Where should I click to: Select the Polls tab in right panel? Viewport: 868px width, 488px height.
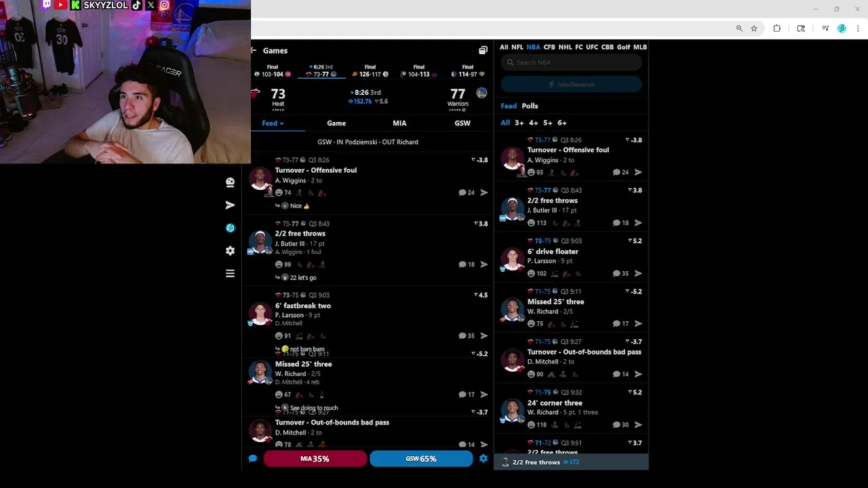point(530,106)
